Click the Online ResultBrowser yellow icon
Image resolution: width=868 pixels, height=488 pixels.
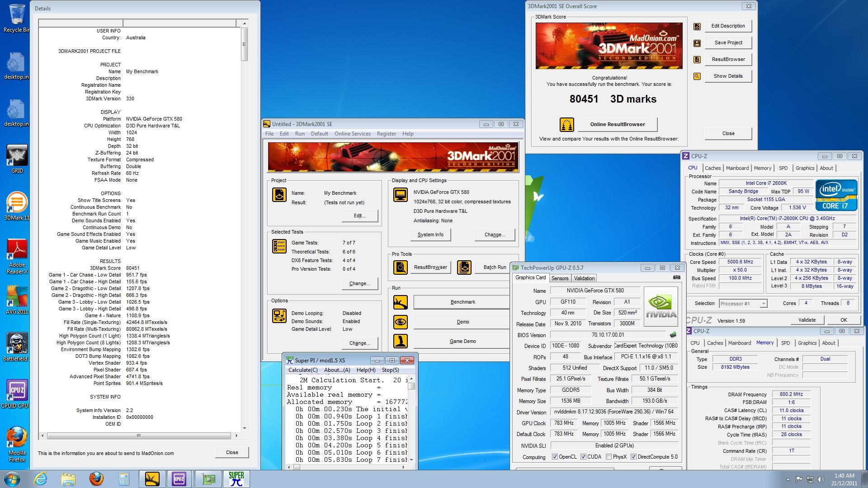click(566, 124)
